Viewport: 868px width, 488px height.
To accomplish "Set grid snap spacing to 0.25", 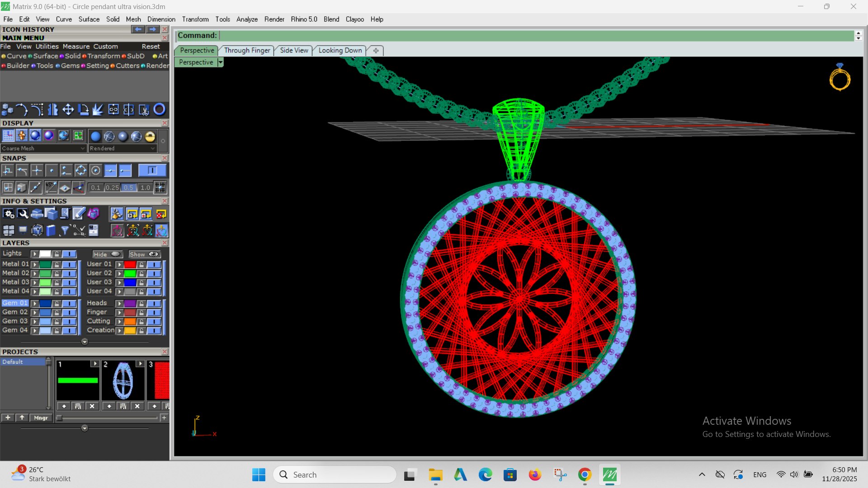I will [x=112, y=188].
